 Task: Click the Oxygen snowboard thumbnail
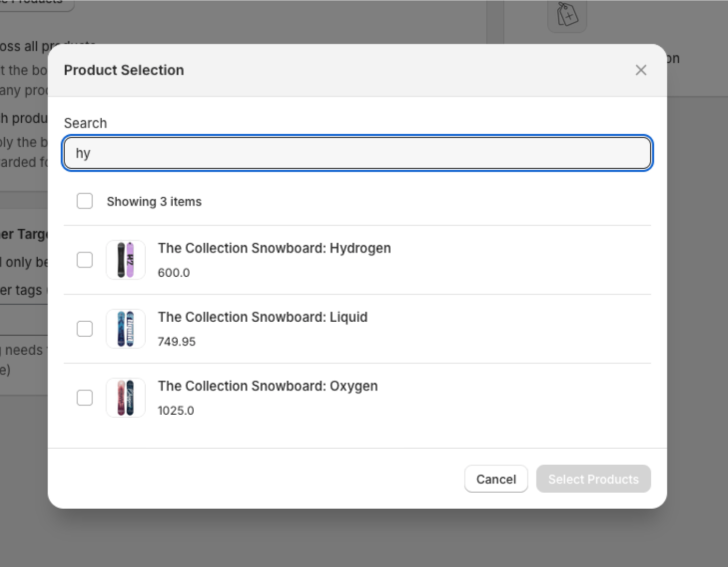point(126,398)
